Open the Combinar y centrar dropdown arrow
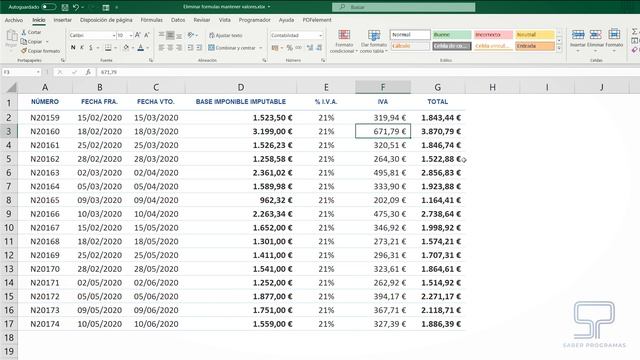This screenshot has width=640, height=360. (260, 48)
